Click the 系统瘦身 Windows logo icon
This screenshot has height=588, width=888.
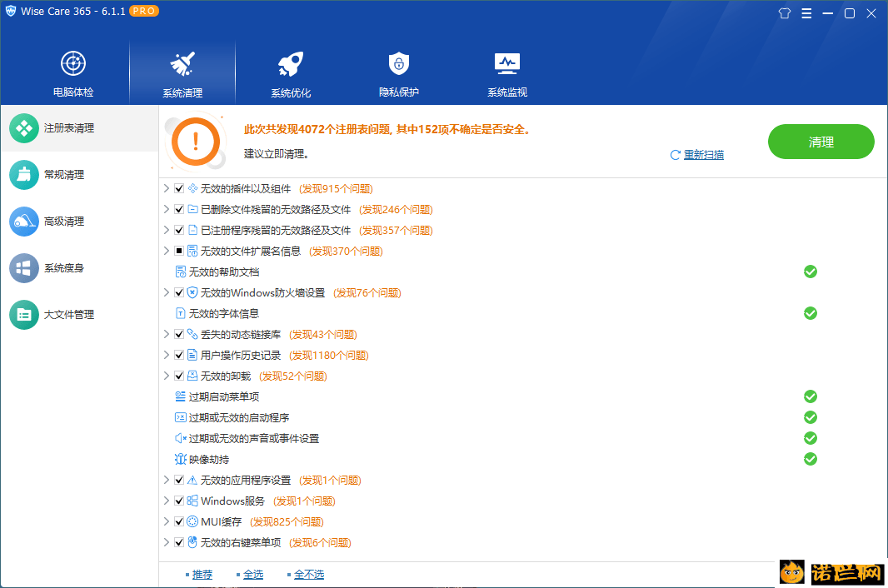point(24,268)
